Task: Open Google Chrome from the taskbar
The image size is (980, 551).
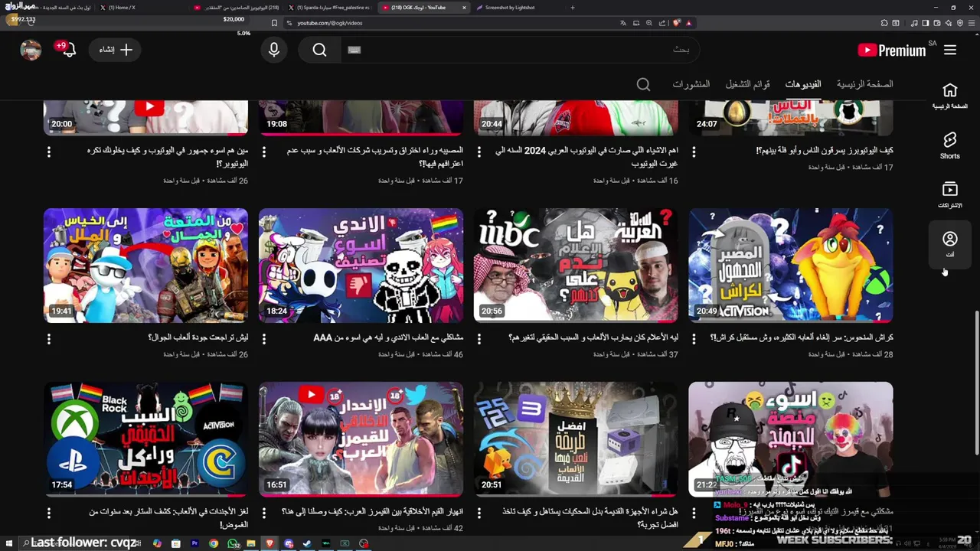Action: [214, 543]
